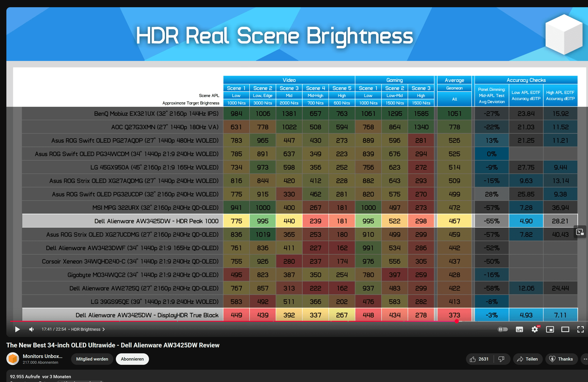Click the Monitors Unboxed channel name
This screenshot has width=588, height=382.
pyautogui.click(x=42, y=356)
